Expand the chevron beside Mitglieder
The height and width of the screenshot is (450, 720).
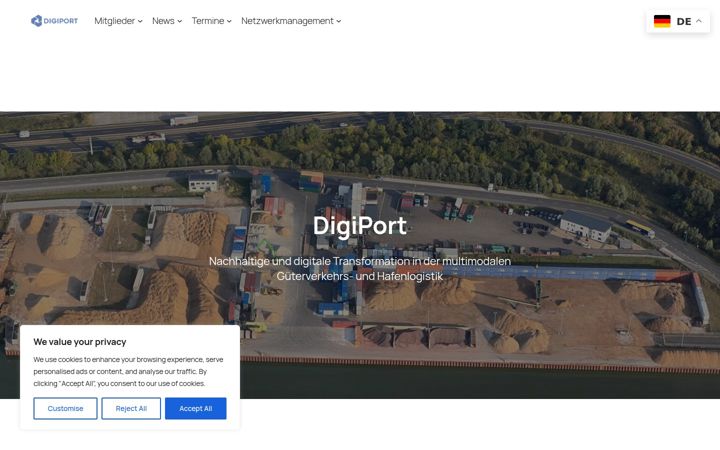pyautogui.click(x=140, y=21)
